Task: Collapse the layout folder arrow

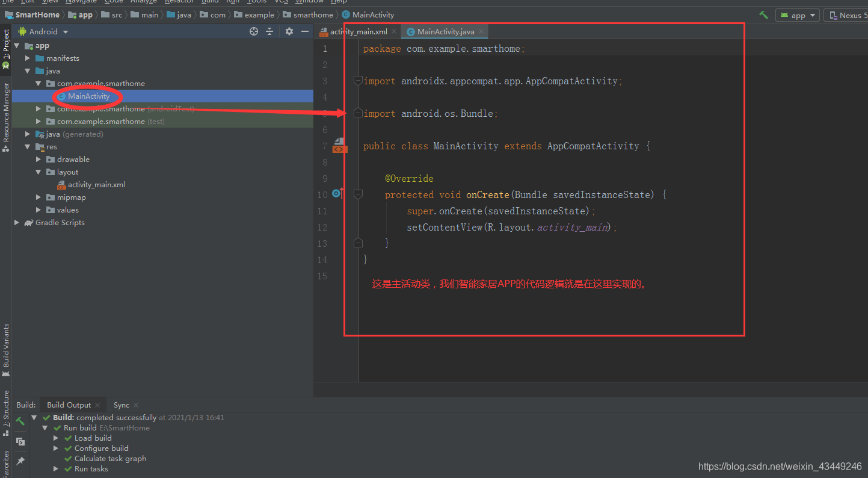Action: [x=38, y=172]
